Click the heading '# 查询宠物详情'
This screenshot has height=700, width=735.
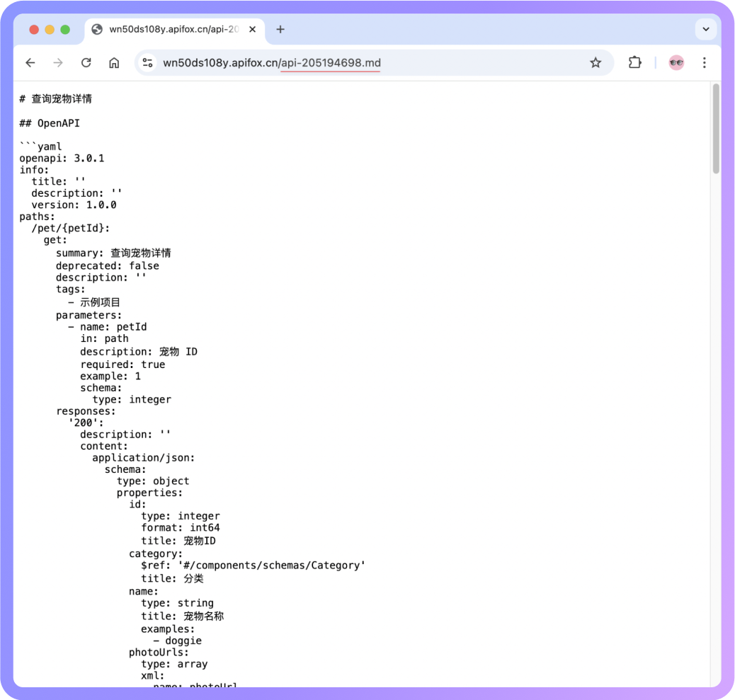(x=56, y=99)
